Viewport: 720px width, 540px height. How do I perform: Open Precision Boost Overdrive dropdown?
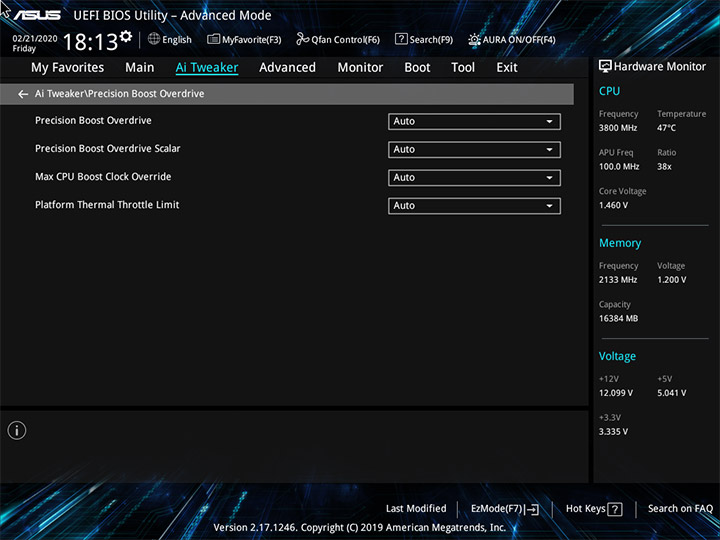pyautogui.click(x=474, y=122)
